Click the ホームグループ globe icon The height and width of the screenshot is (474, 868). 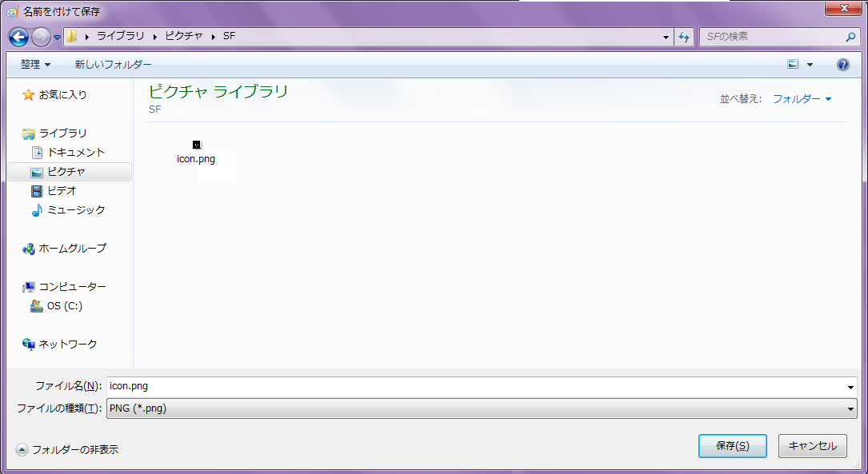coord(28,249)
